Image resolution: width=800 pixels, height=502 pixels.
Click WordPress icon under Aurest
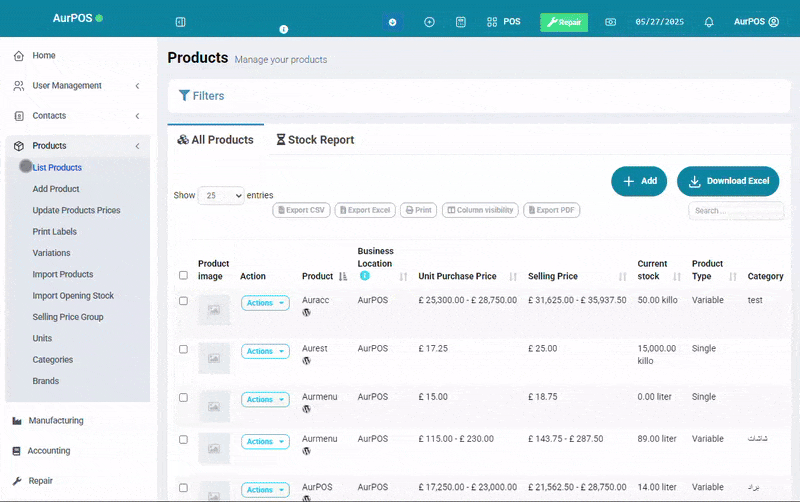tap(307, 361)
